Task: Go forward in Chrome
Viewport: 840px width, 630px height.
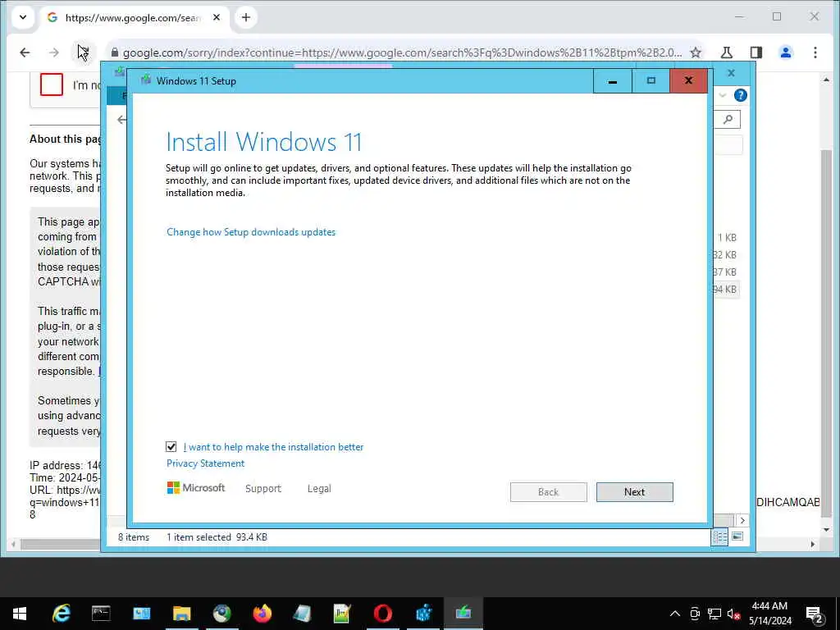Action: [x=53, y=52]
